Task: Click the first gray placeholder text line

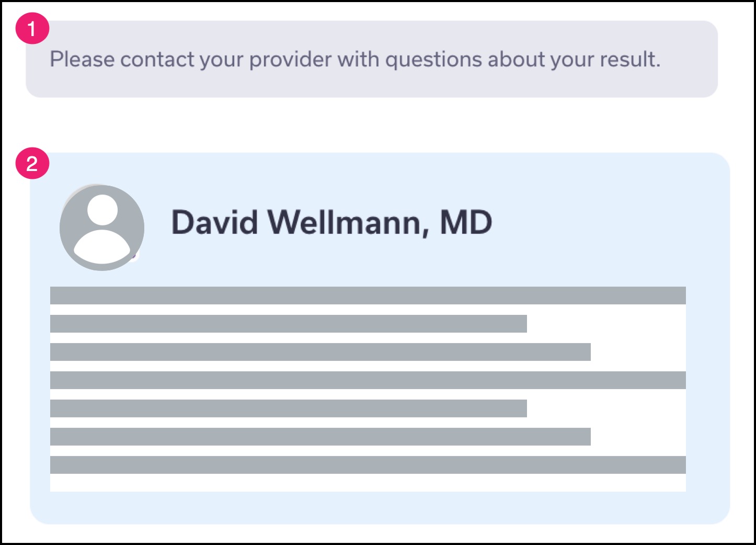Action: [x=368, y=296]
